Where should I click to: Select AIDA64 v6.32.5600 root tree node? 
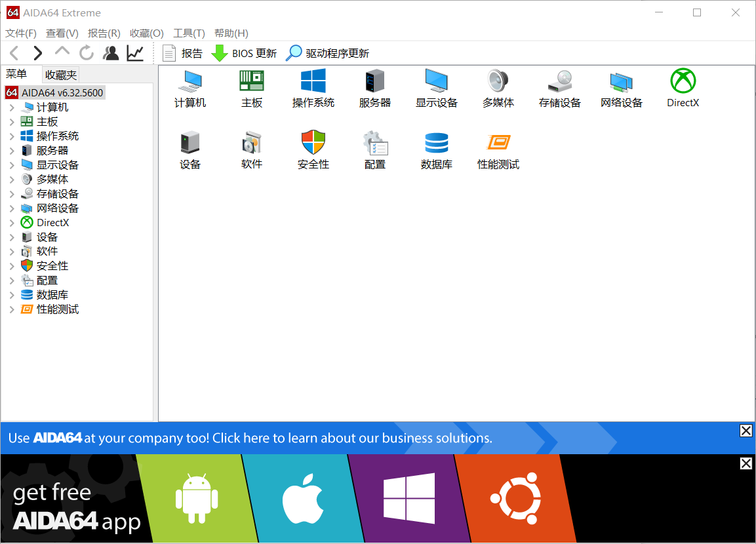[54, 92]
